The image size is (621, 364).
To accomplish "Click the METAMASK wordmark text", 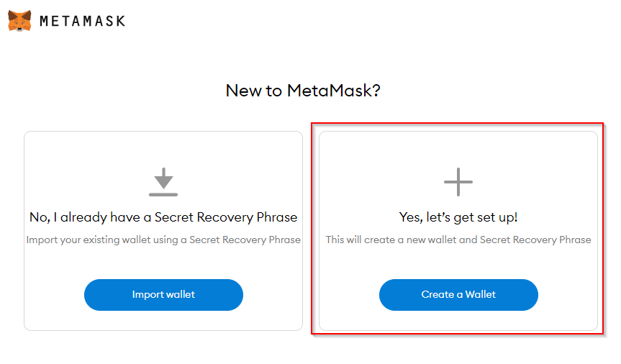I will (82, 21).
